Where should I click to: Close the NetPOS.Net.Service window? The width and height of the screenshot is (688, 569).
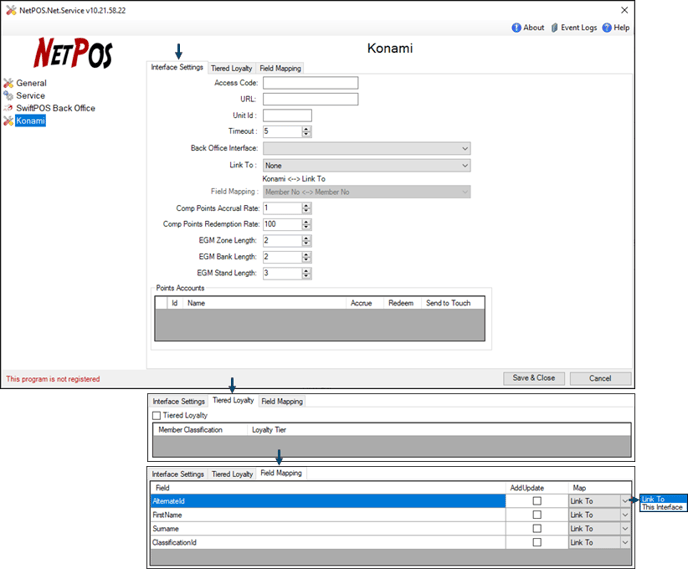pyautogui.click(x=624, y=10)
